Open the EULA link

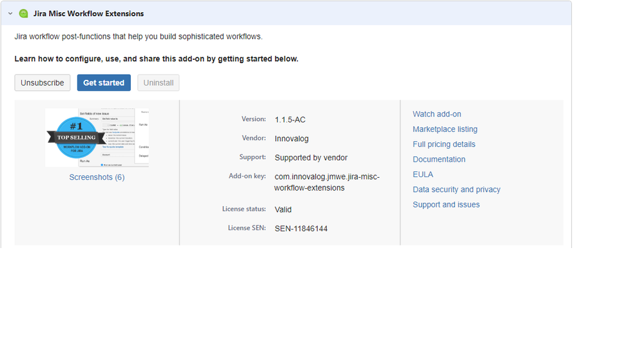[423, 175]
